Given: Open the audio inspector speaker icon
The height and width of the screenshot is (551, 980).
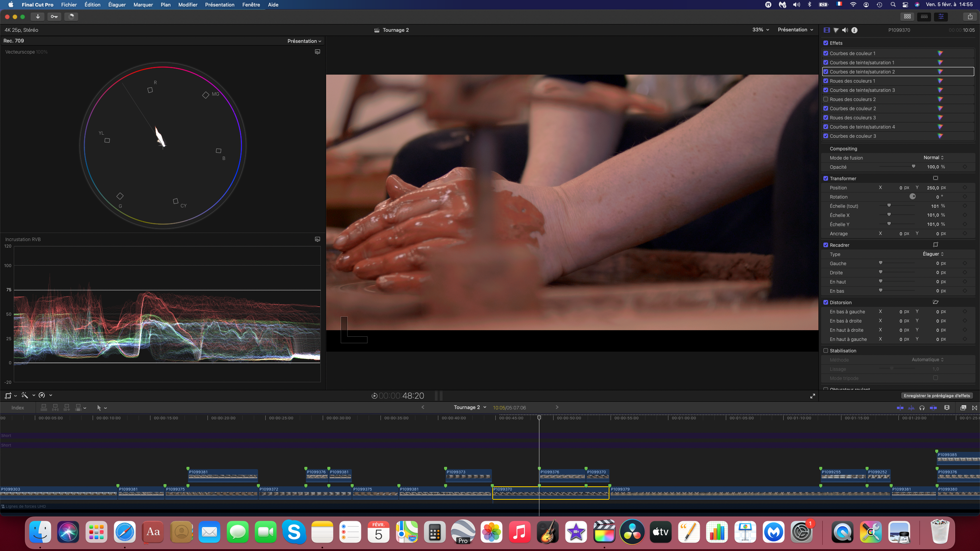Looking at the screenshot, I should [845, 30].
